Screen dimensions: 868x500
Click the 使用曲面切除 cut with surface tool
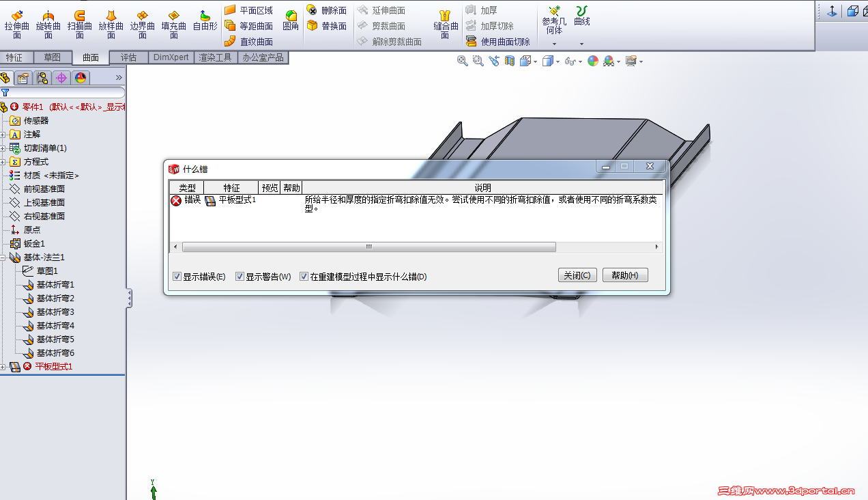pyautogui.click(x=498, y=42)
